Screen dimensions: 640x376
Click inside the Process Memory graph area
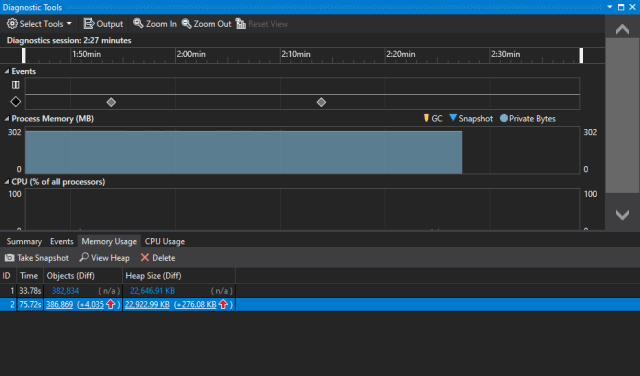click(302, 150)
